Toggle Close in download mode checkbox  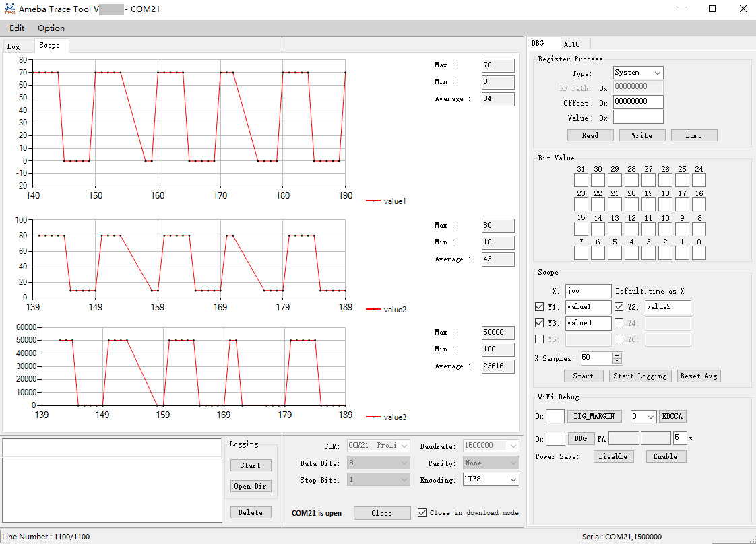[x=422, y=513]
